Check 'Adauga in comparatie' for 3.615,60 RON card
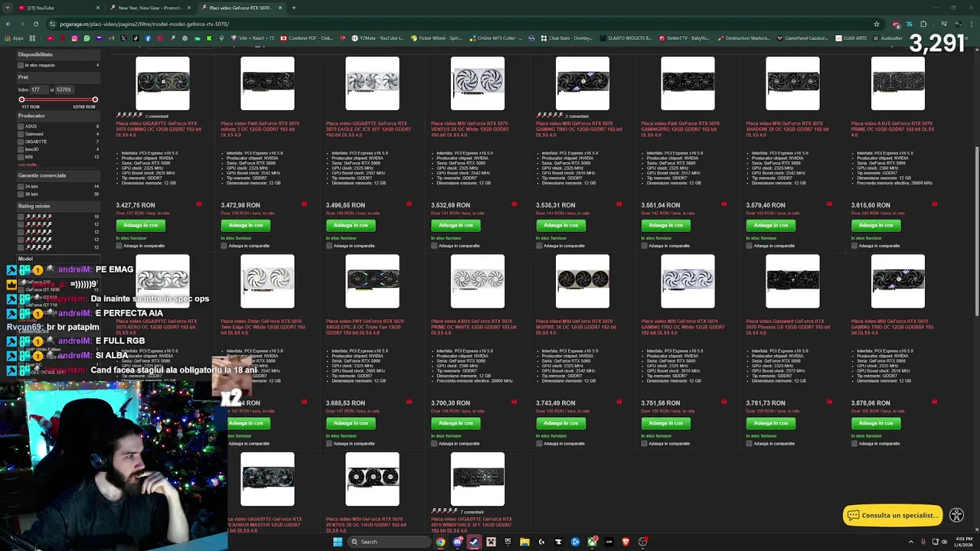The image size is (980, 551). [854, 246]
